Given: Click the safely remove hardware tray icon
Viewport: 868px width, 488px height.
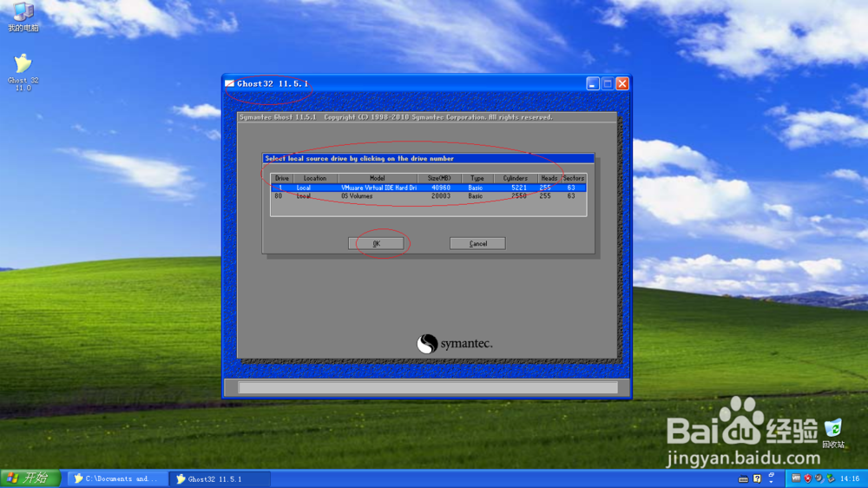Looking at the screenshot, I should pos(831,478).
